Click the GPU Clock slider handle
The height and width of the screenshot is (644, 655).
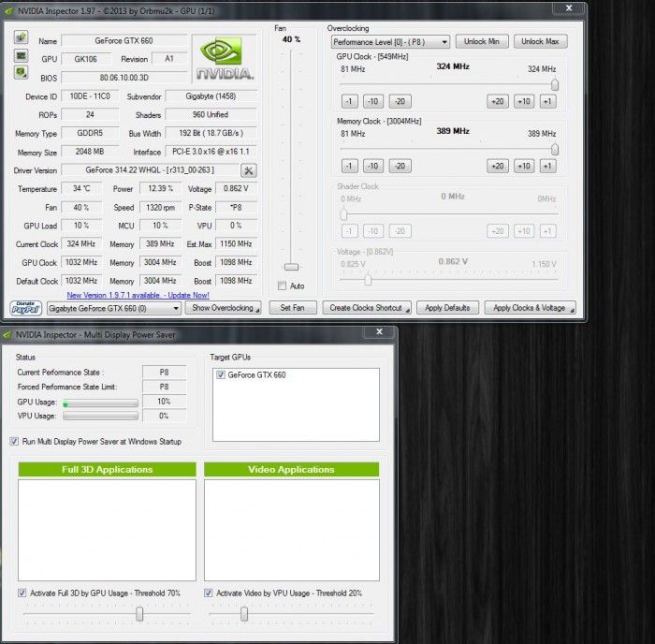554,85
